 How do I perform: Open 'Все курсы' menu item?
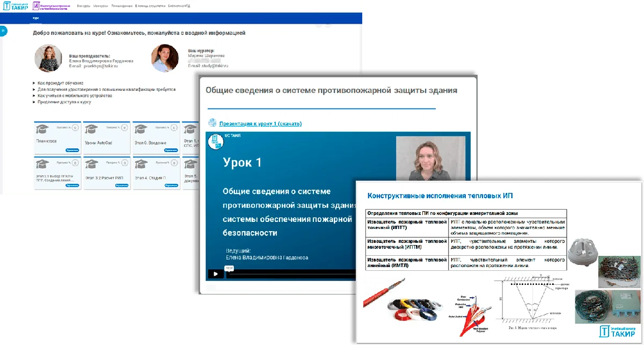(x=83, y=6)
